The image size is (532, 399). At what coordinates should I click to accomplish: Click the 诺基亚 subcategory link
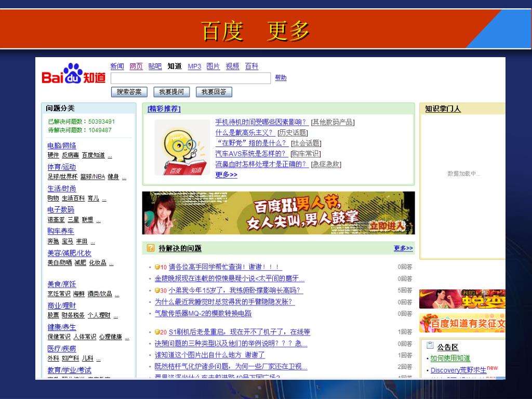(x=56, y=220)
